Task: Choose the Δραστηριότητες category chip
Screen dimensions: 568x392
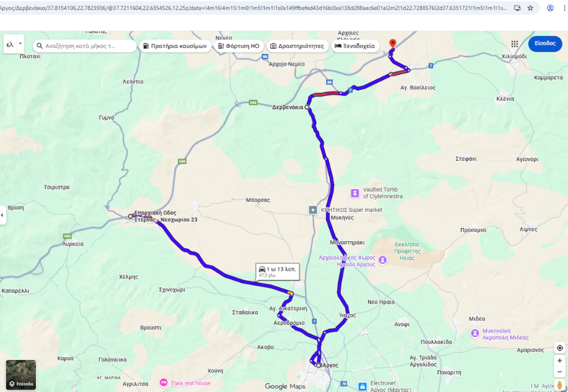Action: pyautogui.click(x=297, y=46)
